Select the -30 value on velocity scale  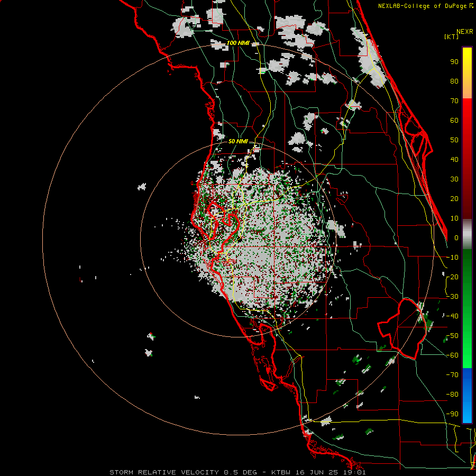pos(452,297)
